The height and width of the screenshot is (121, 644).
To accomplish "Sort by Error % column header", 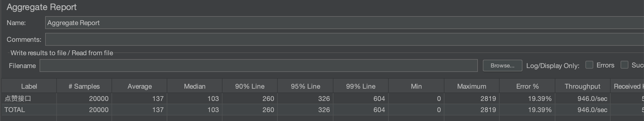I will click(x=527, y=86).
